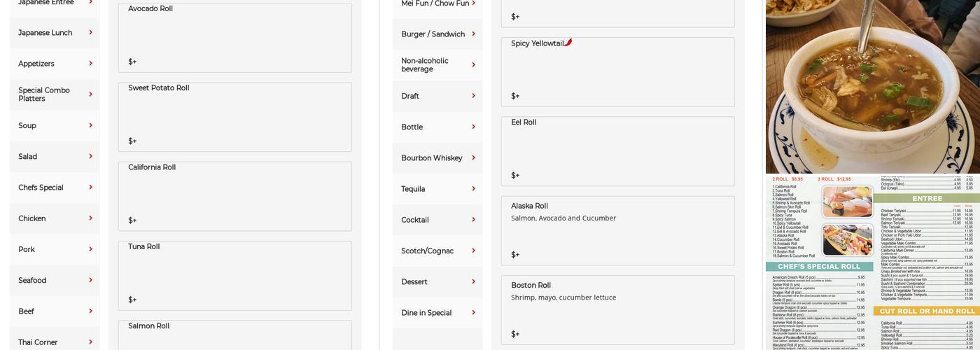The height and width of the screenshot is (350, 980).
Task: Open the Dine in Special category
Action: pyautogui.click(x=437, y=313)
